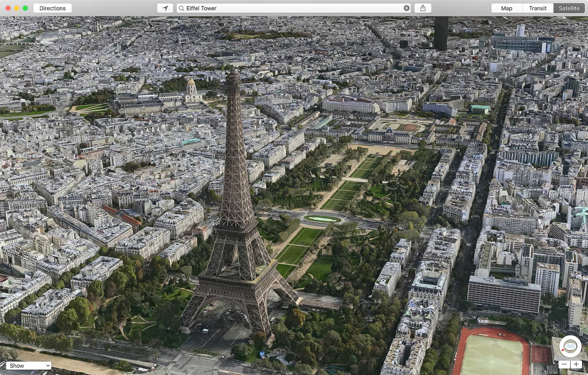The image size is (588, 375).
Task: Click the magnifying glass search icon
Action: [x=181, y=8]
